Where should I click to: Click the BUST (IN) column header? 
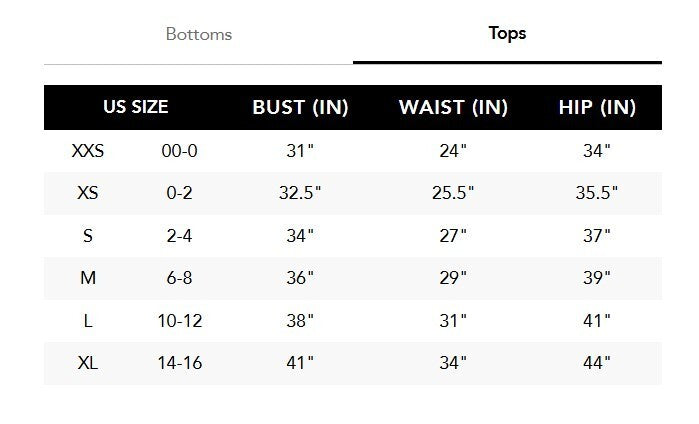[x=300, y=107]
